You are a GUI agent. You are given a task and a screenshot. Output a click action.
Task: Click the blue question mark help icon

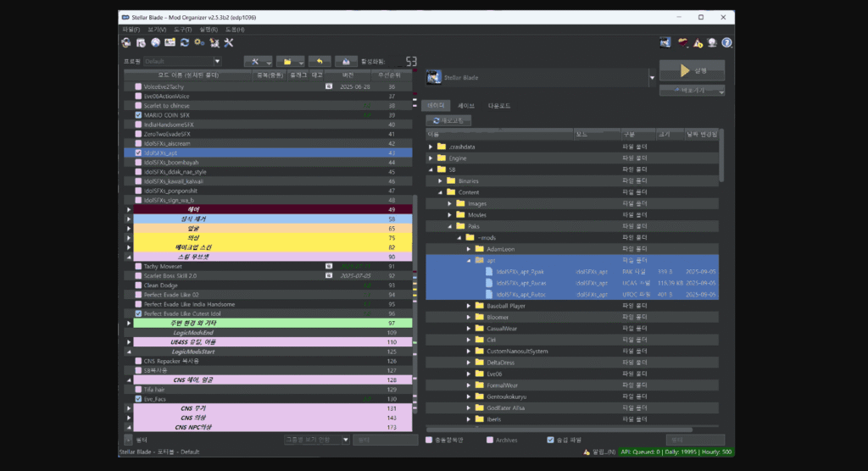coord(726,42)
